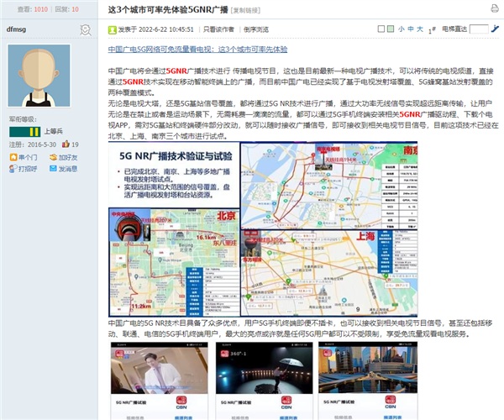
Task: Select large font size 大
Action: click(x=419, y=29)
